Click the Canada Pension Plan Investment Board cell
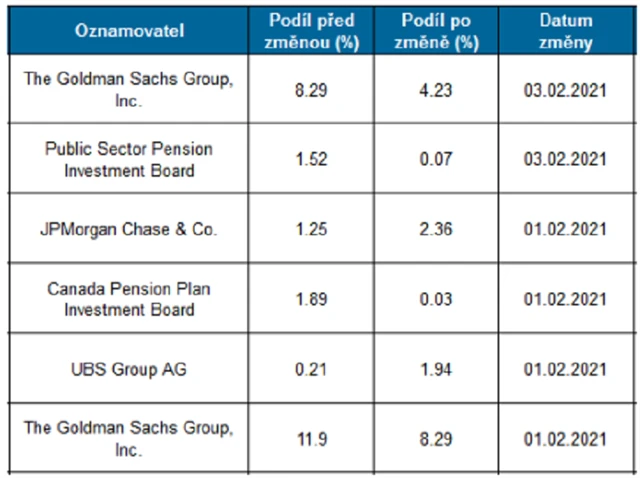The width and height of the screenshot is (640, 478). (x=130, y=299)
